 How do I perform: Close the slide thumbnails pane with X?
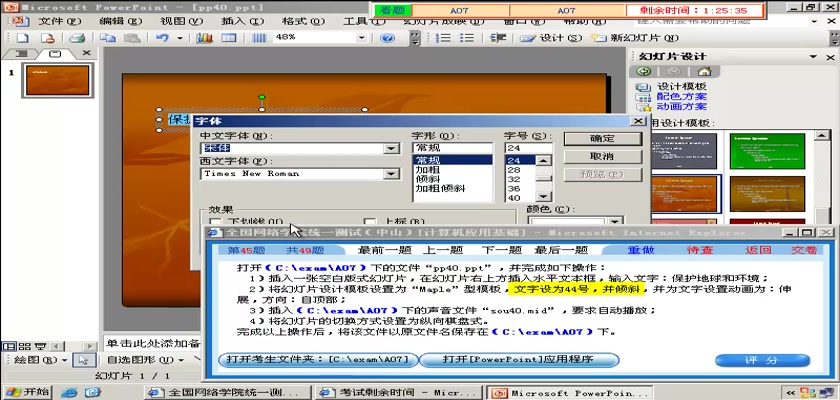[x=86, y=53]
